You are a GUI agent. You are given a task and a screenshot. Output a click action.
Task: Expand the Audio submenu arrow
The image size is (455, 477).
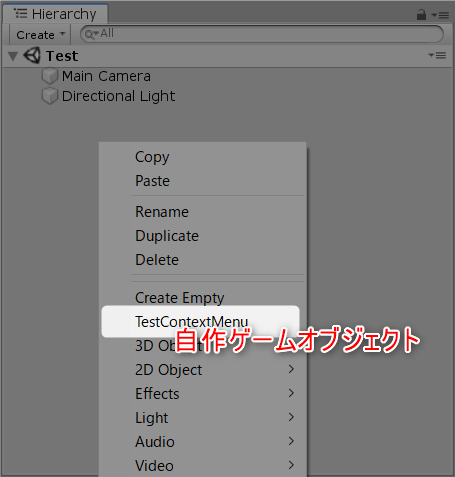point(291,441)
